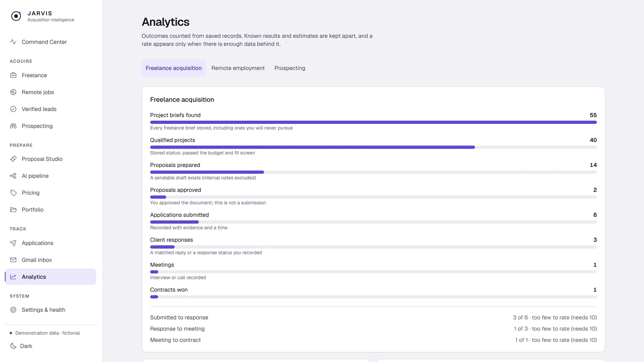Click Proposals prepared progress bar
This screenshot has width=644, height=362.
point(373,172)
